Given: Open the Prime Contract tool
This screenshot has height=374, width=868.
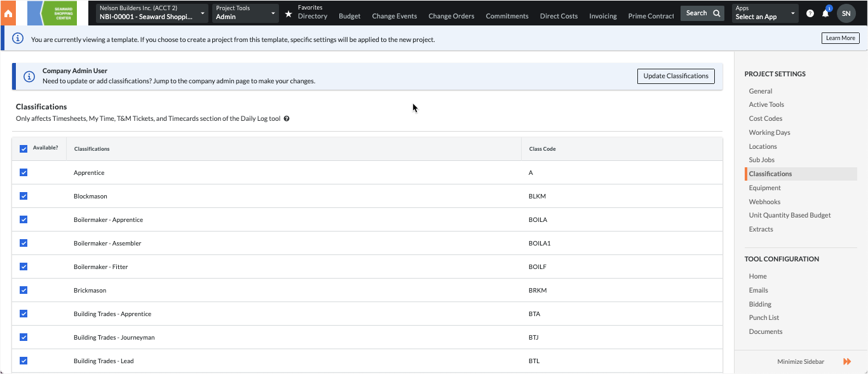Looking at the screenshot, I should 651,17.
